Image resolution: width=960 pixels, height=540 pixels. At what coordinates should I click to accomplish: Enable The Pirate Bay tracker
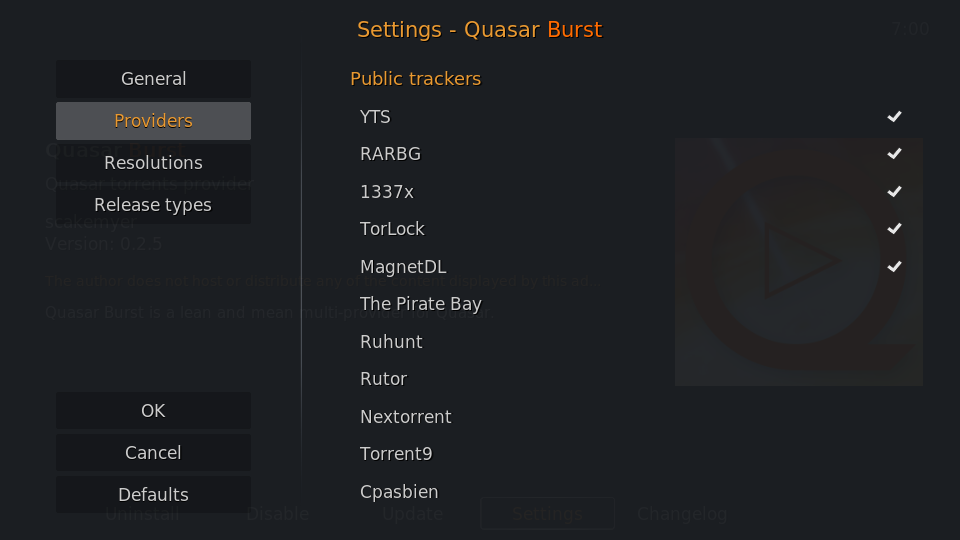tap(631, 304)
